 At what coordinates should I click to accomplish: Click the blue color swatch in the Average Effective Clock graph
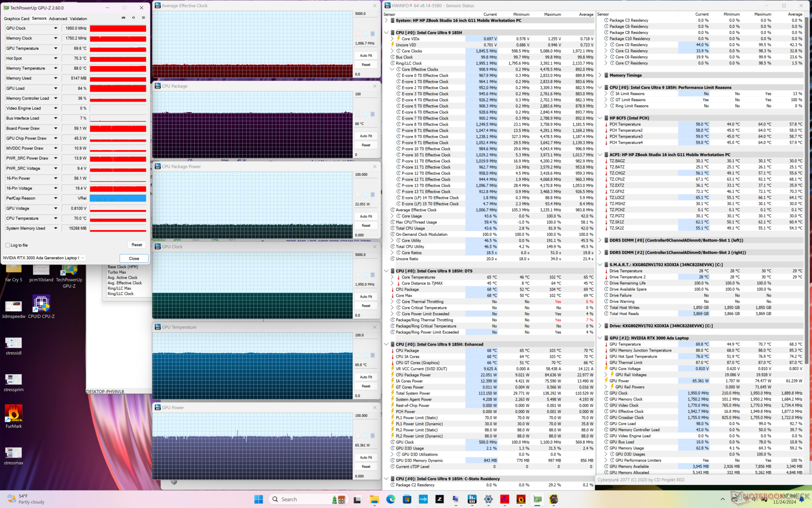coord(373,33)
